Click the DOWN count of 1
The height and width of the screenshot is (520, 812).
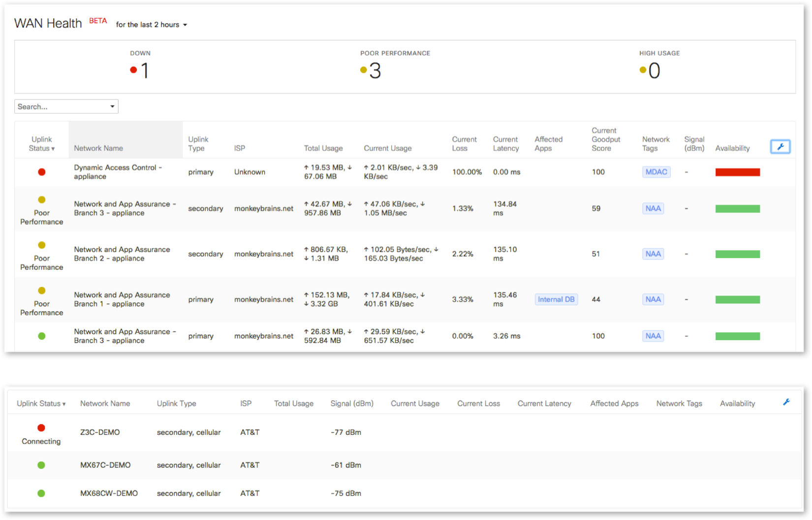(144, 71)
